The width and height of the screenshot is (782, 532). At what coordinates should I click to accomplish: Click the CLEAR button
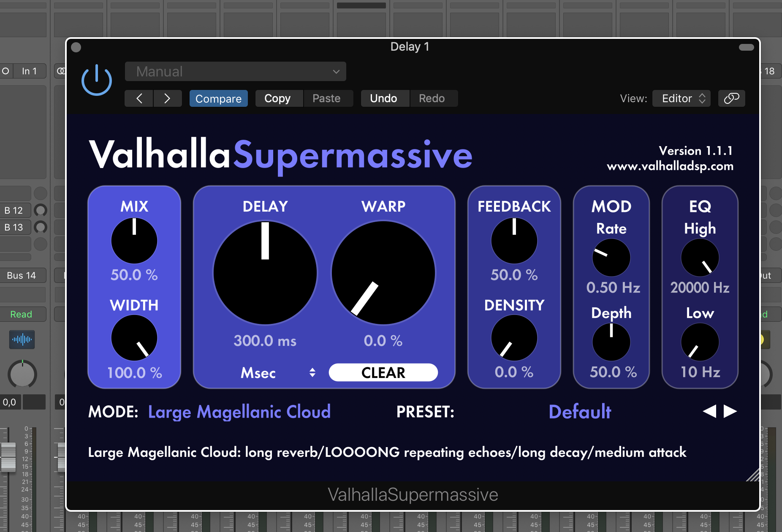point(383,372)
